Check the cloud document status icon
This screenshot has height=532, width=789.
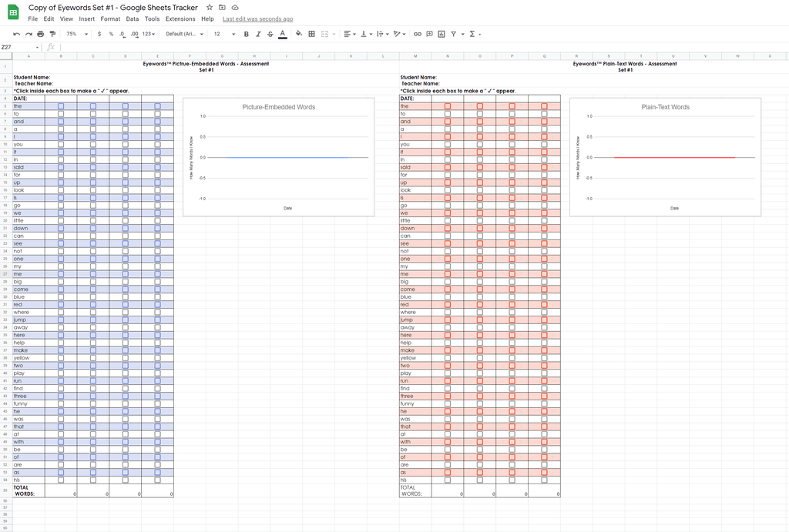pos(235,8)
